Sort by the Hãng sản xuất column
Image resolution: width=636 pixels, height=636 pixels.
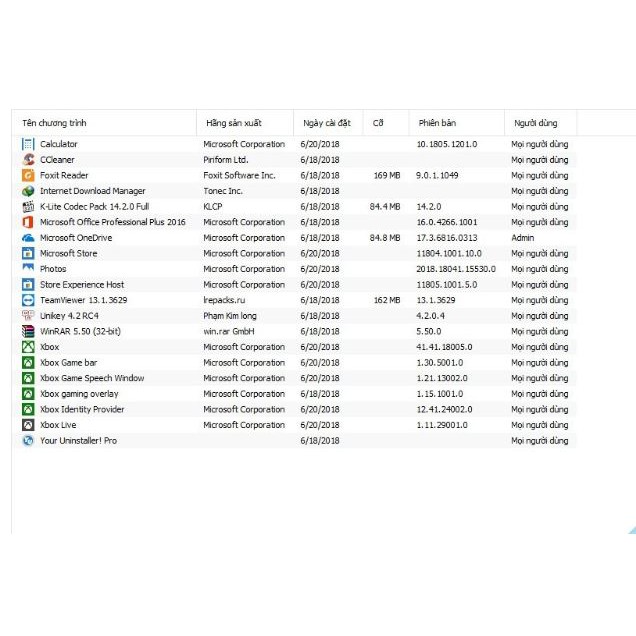tap(245, 123)
